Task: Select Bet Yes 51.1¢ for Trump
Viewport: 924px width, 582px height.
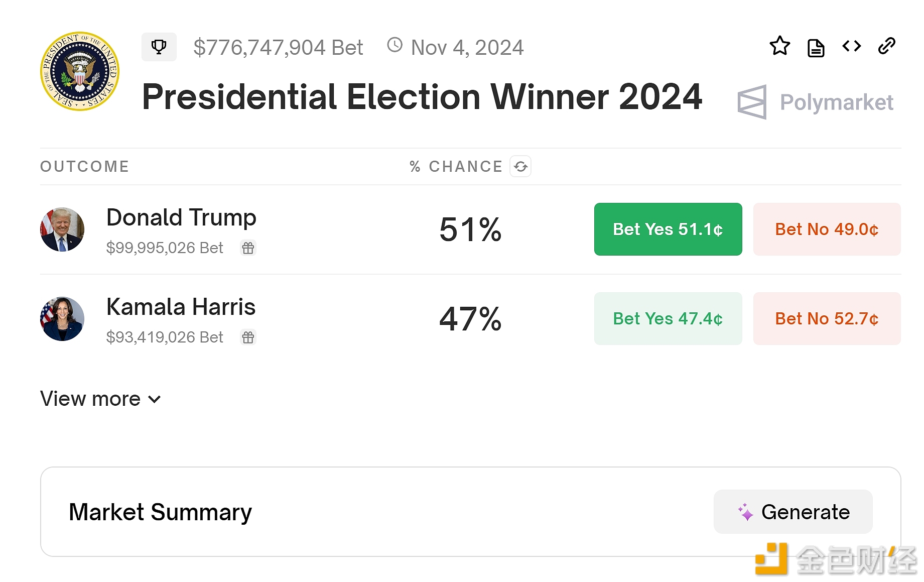Action: 668,229
